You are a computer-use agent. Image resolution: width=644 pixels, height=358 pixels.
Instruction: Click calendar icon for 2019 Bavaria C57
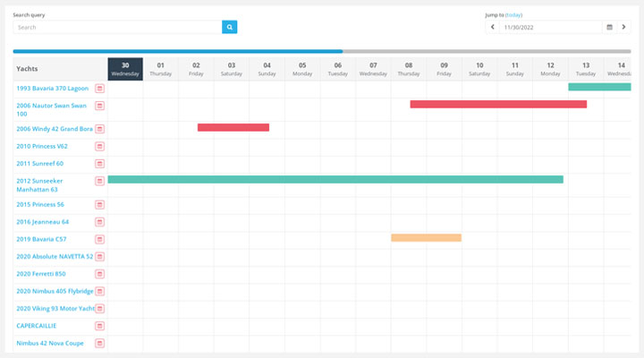coord(100,239)
